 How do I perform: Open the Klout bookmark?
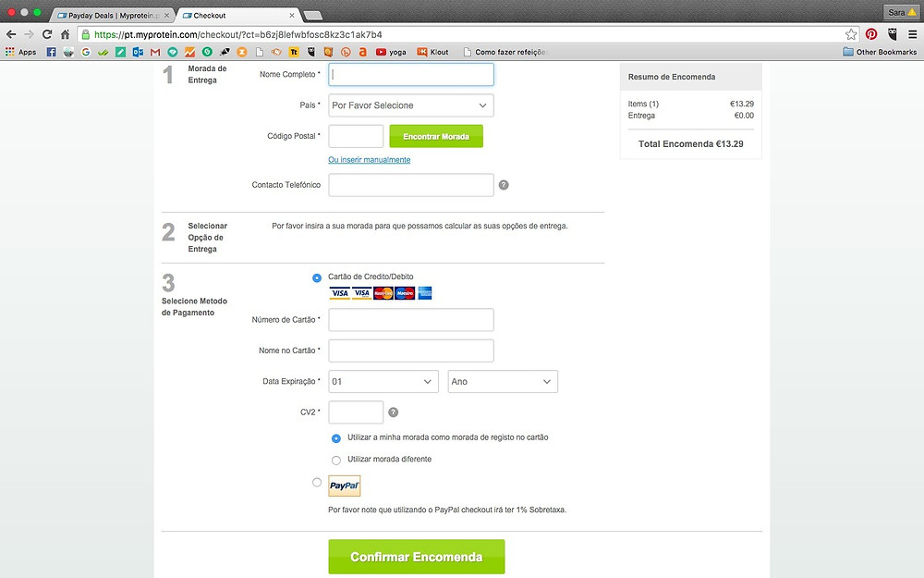pyautogui.click(x=433, y=52)
